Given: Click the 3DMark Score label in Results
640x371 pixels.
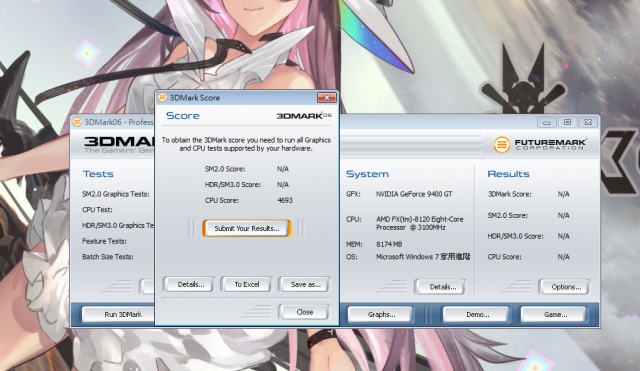Looking at the screenshot, I should click(x=509, y=194).
